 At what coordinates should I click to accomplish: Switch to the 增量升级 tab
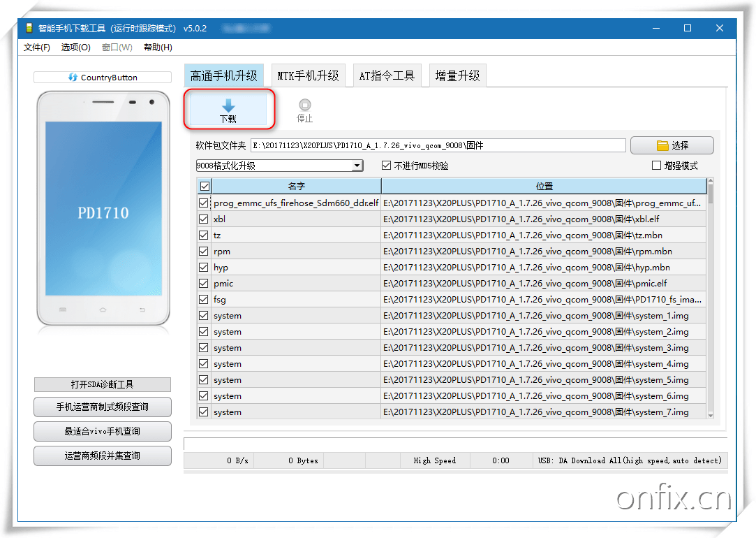coord(457,75)
